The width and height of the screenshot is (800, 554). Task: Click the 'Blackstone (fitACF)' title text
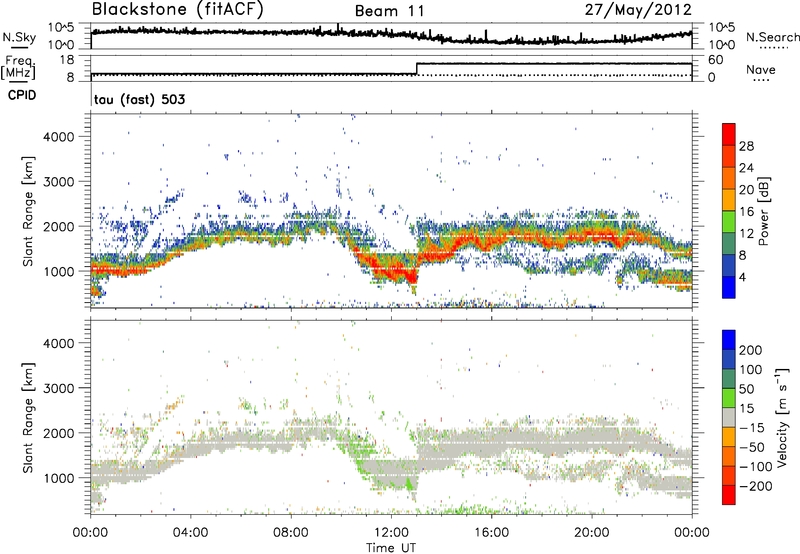(x=178, y=10)
